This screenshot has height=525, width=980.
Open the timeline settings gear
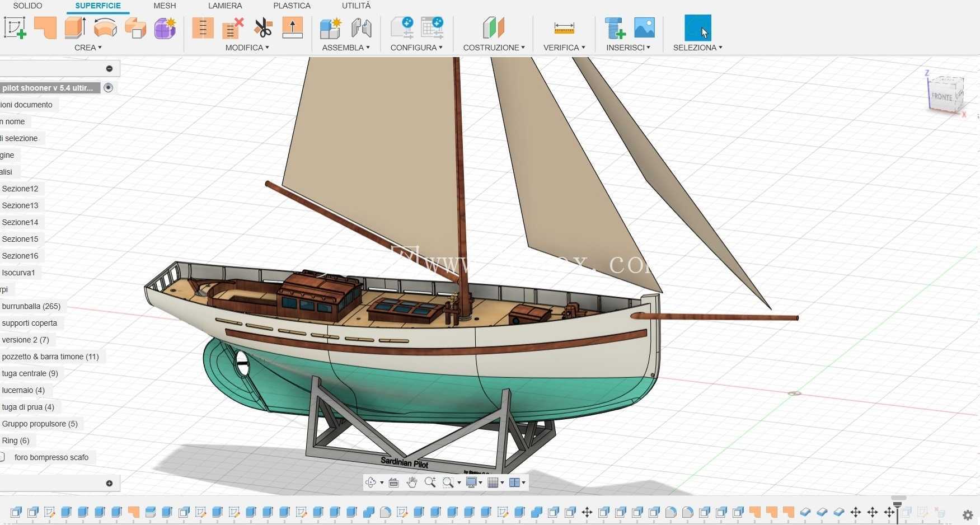(x=967, y=514)
